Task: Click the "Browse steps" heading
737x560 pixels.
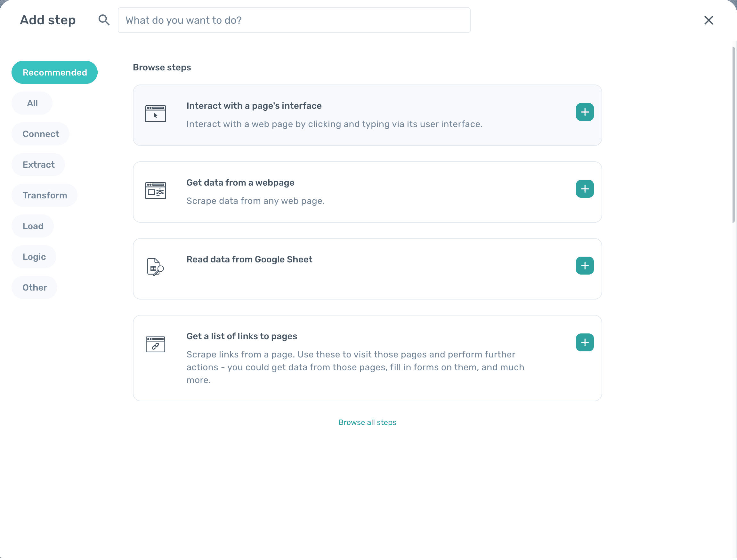Action: click(x=162, y=67)
